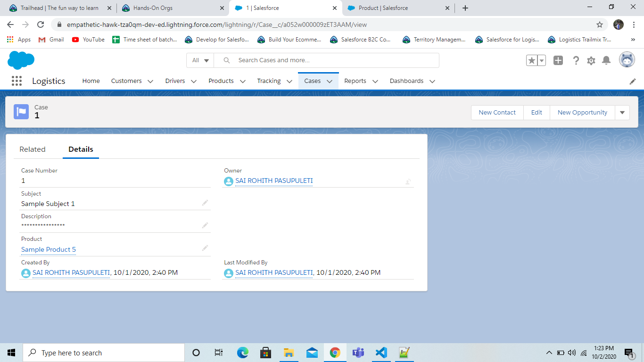Open Microsoft Teams from taskbar
644x362 pixels.
click(358, 353)
